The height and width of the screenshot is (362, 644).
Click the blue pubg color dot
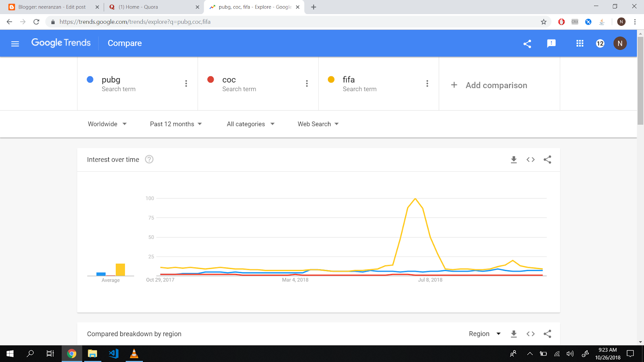[90, 80]
